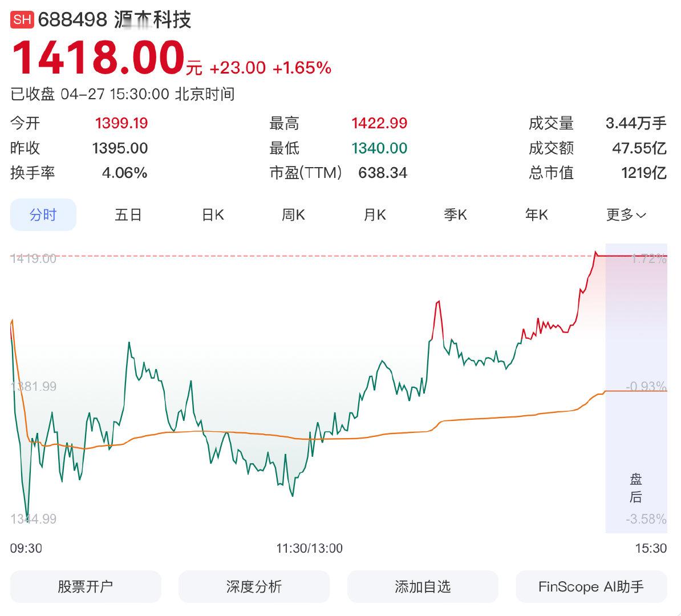Click the 成交量 label

551,123
